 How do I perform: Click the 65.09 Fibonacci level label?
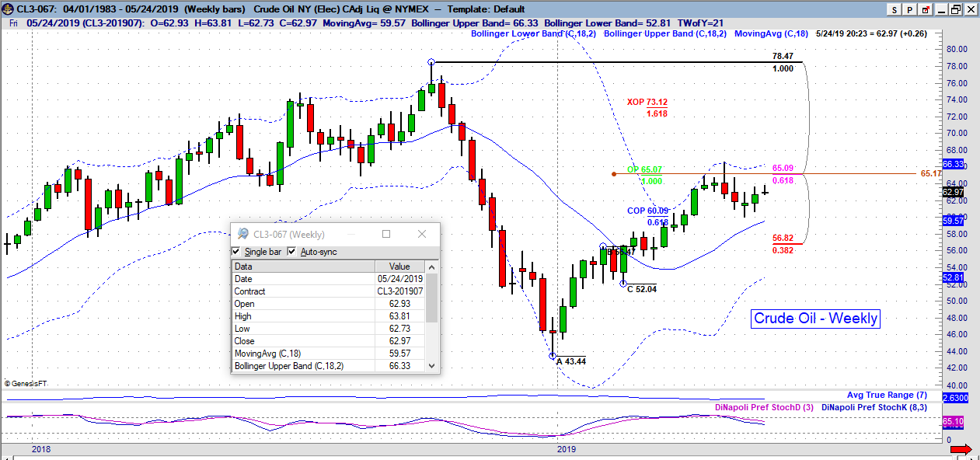(x=783, y=168)
